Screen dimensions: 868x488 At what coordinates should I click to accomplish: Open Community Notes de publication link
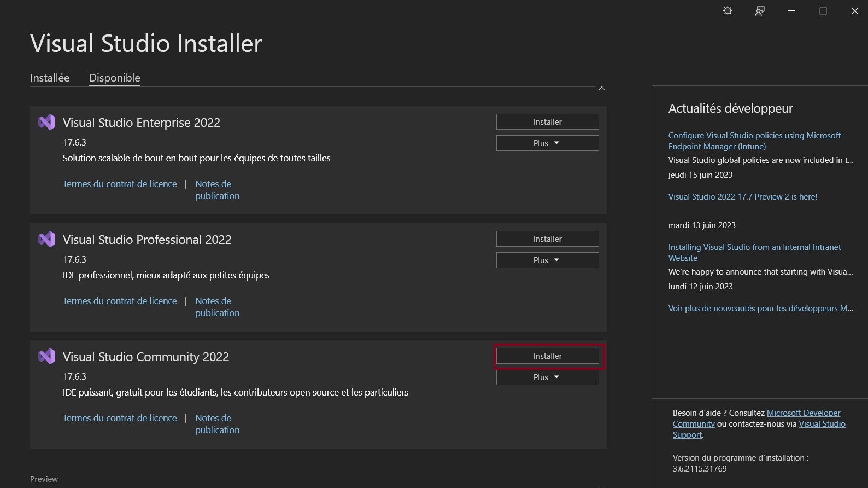click(x=218, y=424)
